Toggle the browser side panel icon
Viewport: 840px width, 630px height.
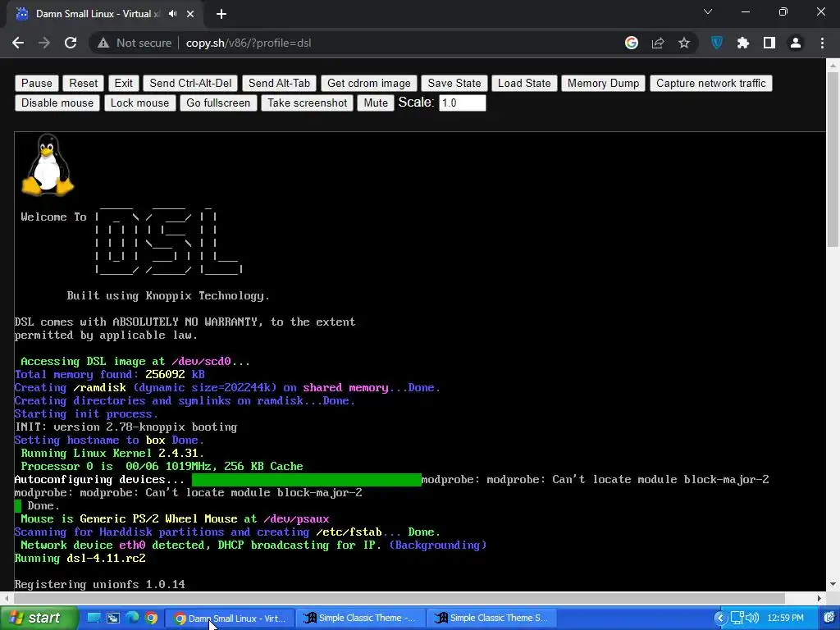(769, 43)
